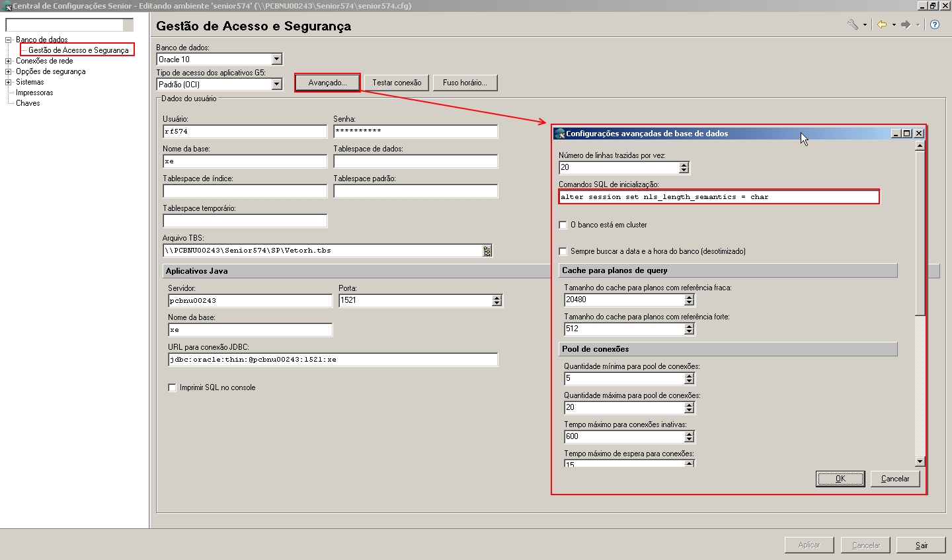The height and width of the screenshot is (560, 952).
Task: Adjust the Quantidade máxima pool spinner
Action: coord(690,408)
